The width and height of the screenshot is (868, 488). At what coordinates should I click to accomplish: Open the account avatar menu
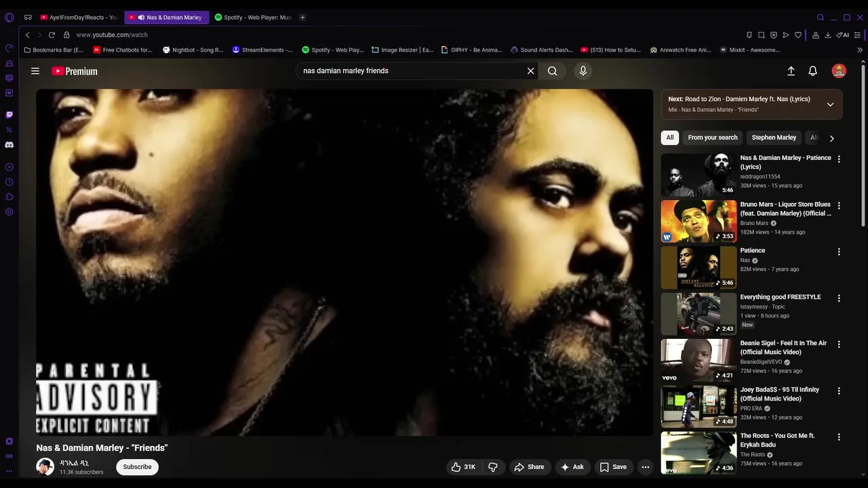[839, 71]
